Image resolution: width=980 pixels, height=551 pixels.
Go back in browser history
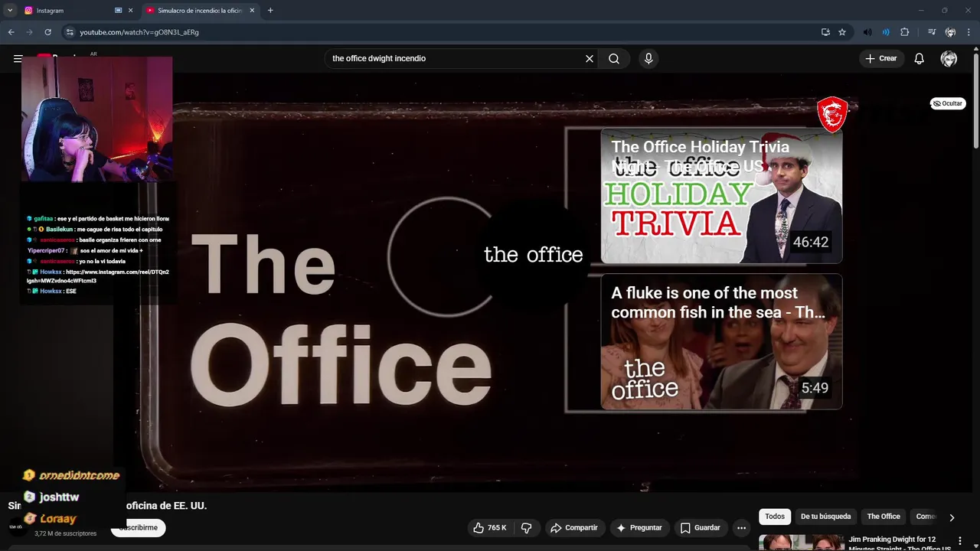pyautogui.click(x=11, y=32)
